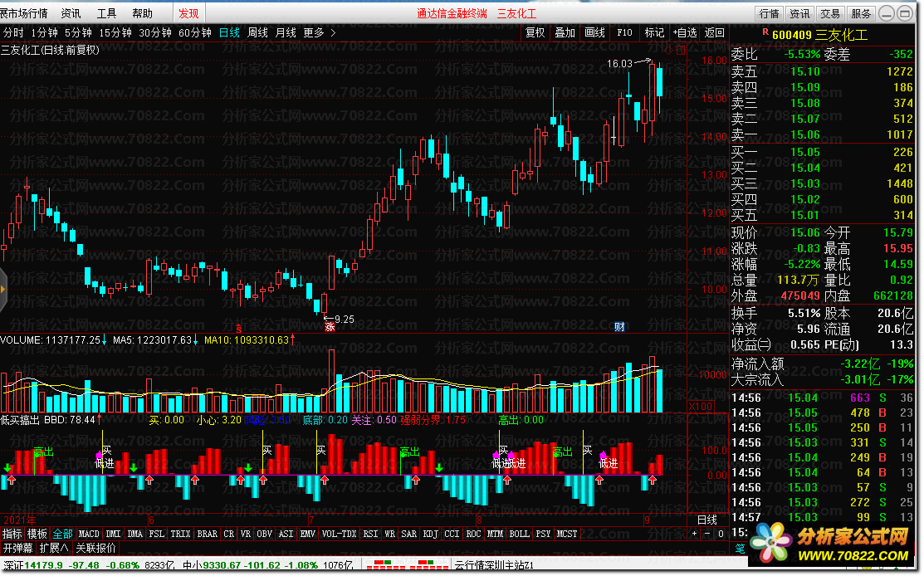Expand the left-edge side panel arrow

pos(3,289)
